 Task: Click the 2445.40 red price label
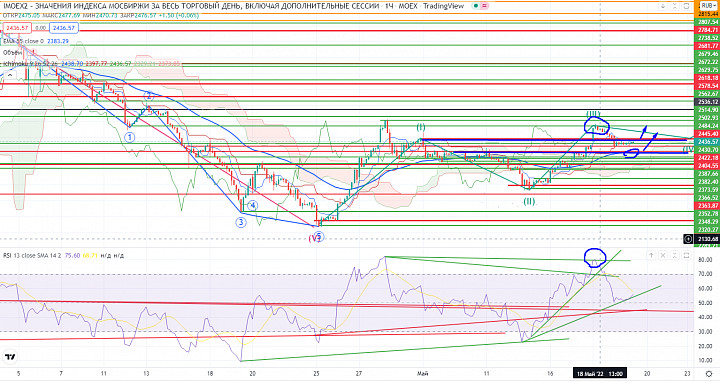tap(708, 134)
